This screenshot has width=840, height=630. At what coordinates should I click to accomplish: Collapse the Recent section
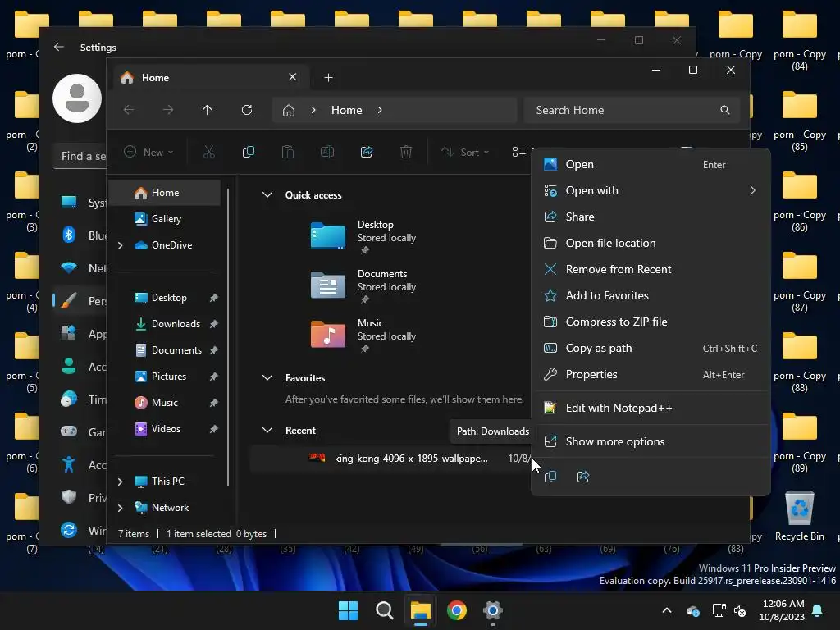[x=267, y=430]
